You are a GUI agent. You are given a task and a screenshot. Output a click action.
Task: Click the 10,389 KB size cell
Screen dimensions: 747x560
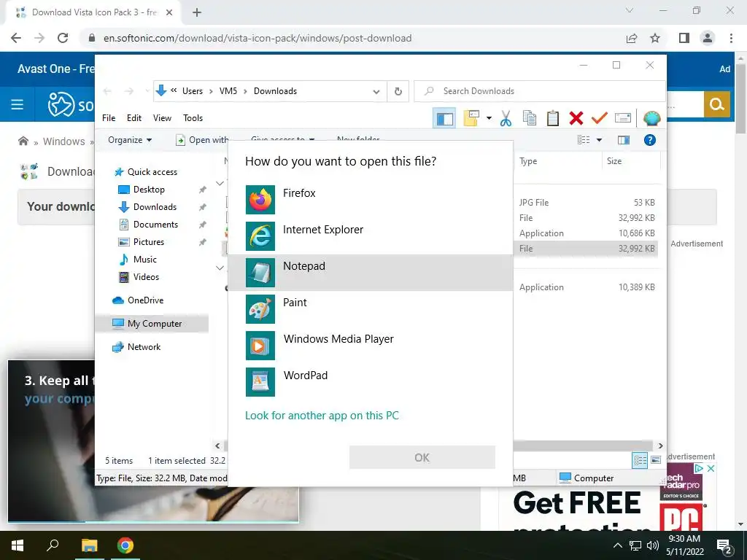coord(636,287)
